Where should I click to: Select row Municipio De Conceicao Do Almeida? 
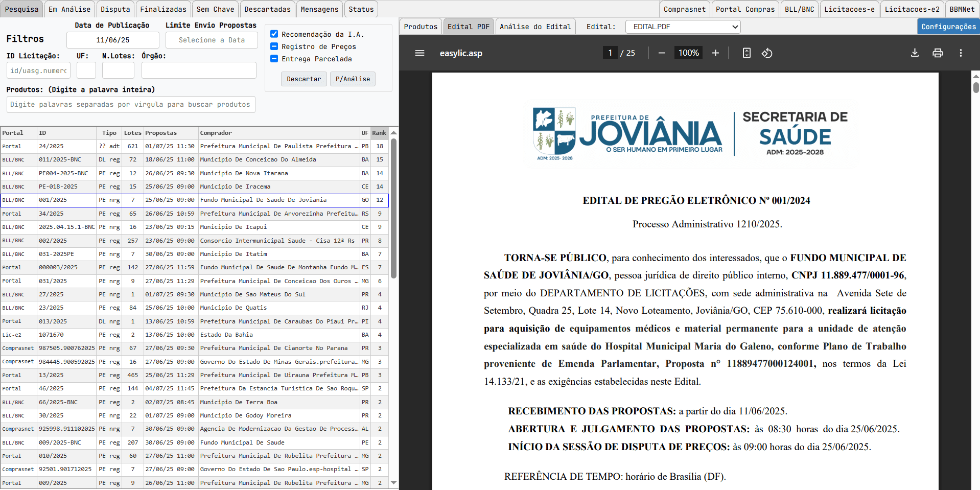click(195, 159)
